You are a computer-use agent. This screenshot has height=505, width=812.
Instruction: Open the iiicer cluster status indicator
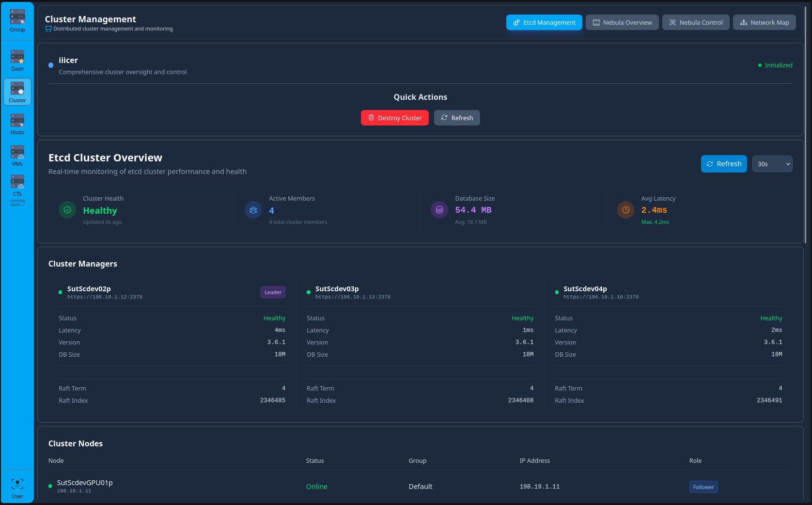(x=50, y=65)
